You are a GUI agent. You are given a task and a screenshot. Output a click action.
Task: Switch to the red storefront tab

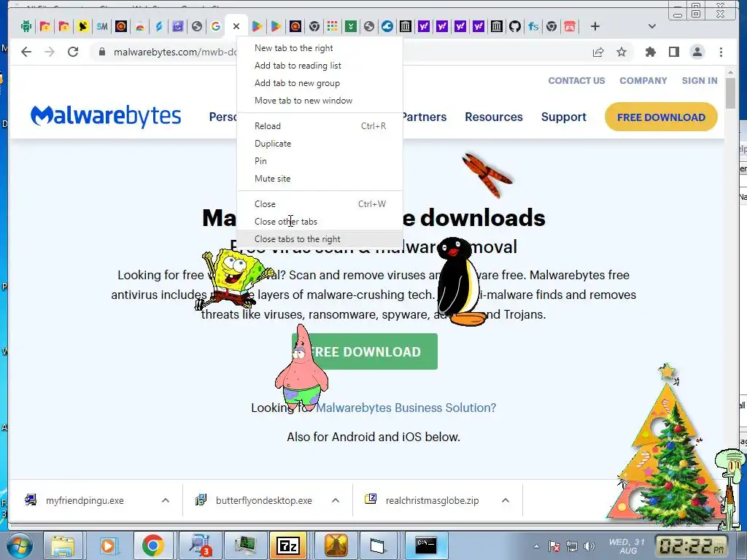(570, 27)
